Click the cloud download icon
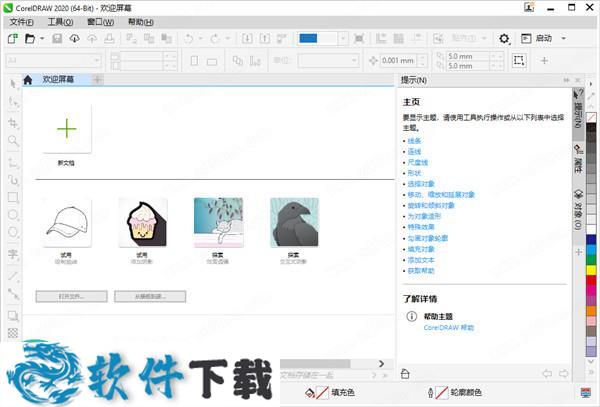The image size is (600, 407). click(x=75, y=39)
